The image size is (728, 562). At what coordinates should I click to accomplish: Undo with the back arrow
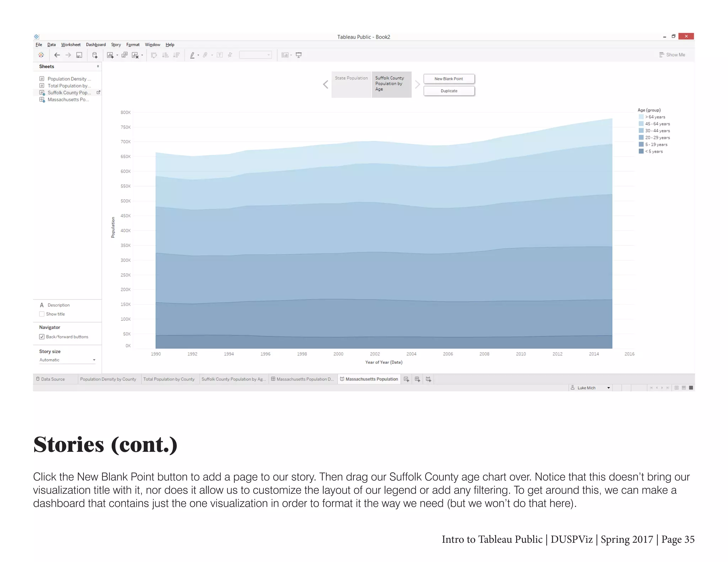(57, 55)
